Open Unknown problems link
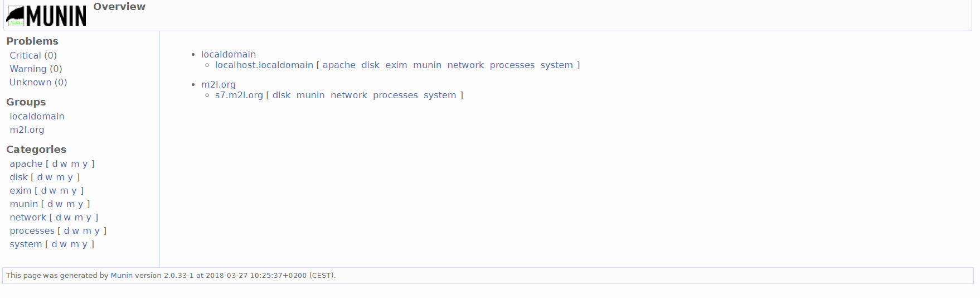Screen dimensions: 980x298 coord(30,82)
